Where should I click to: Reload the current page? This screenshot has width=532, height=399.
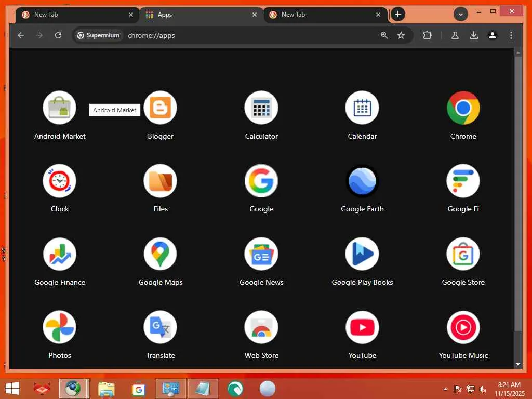[58, 35]
